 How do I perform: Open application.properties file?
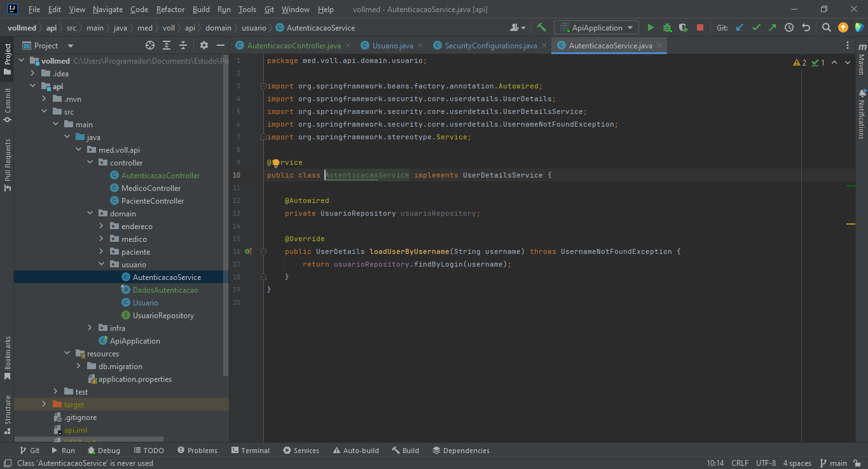click(x=135, y=379)
